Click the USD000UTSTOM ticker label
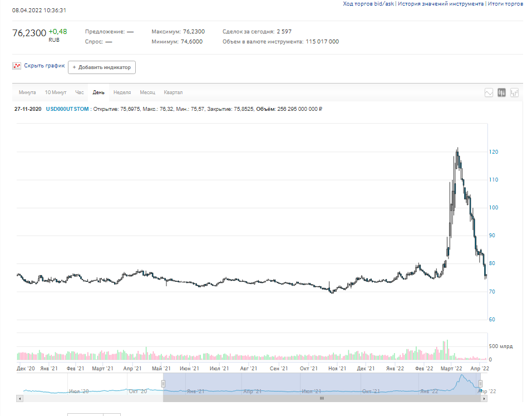The width and height of the screenshot is (532, 416). [x=67, y=109]
